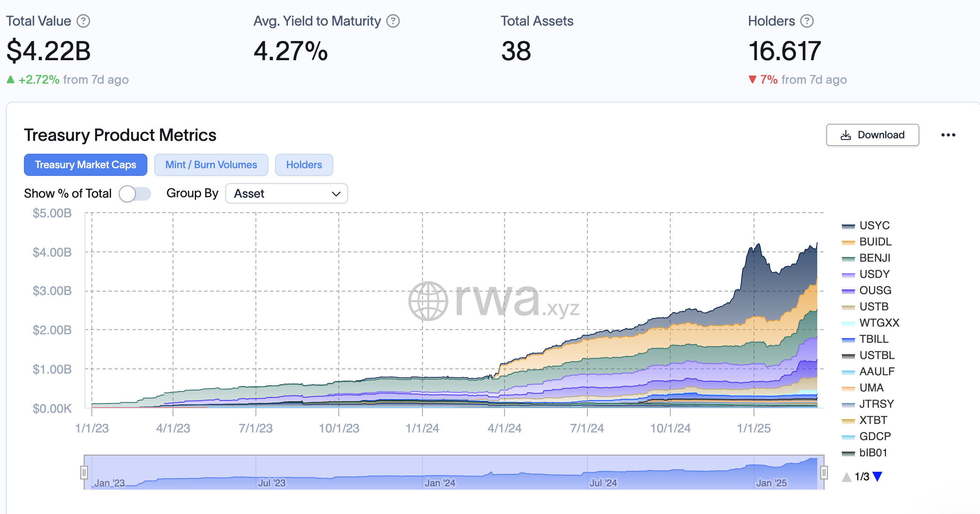Click the Avg. Yield to Maturity help icon
Screen dimensions: 980x514
point(393,21)
